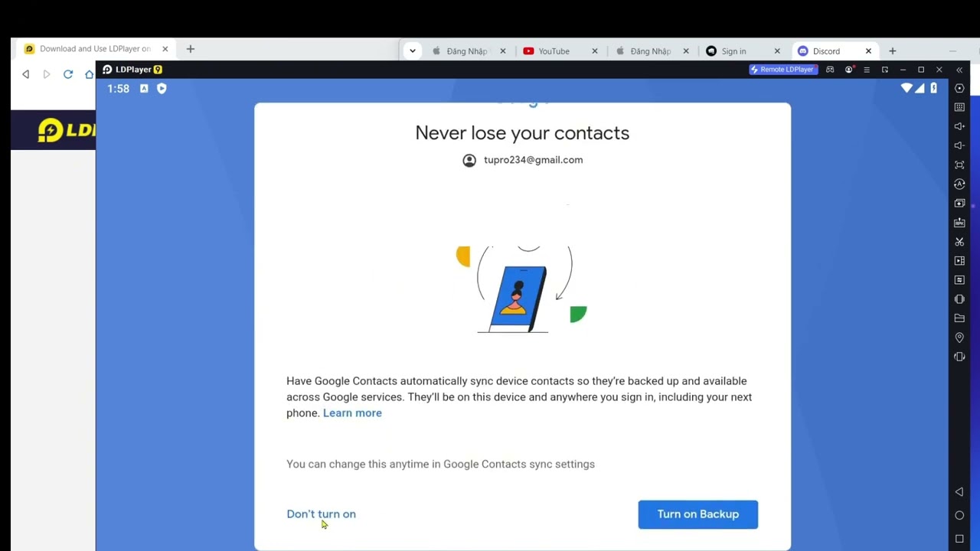The height and width of the screenshot is (551, 980).
Task: Open the shared folder icon
Action: click(959, 318)
